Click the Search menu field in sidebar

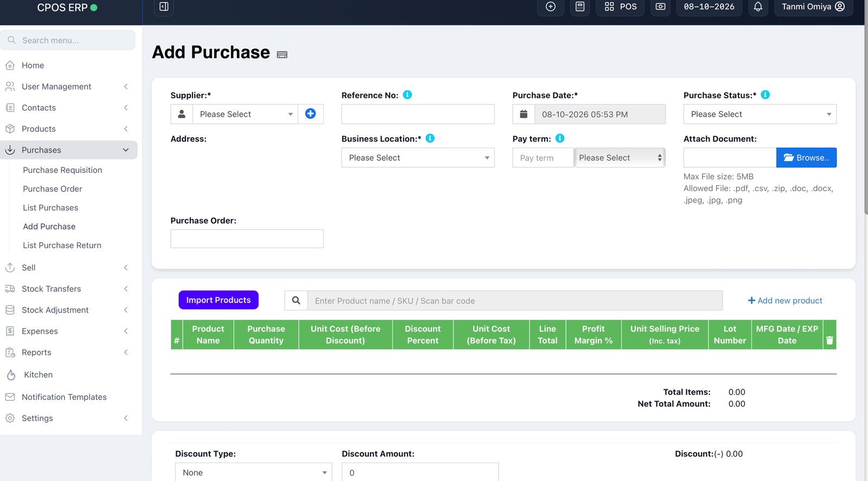[x=68, y=40]
